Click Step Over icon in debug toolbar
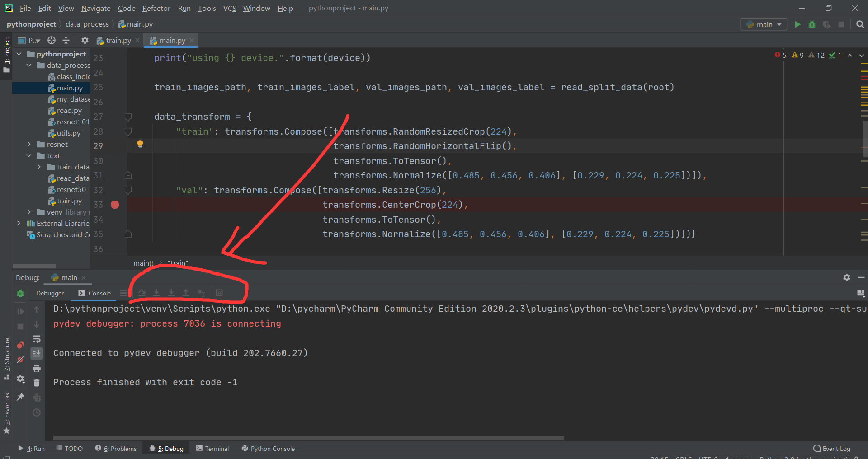868x459 pixels. (x=142, y=293)
